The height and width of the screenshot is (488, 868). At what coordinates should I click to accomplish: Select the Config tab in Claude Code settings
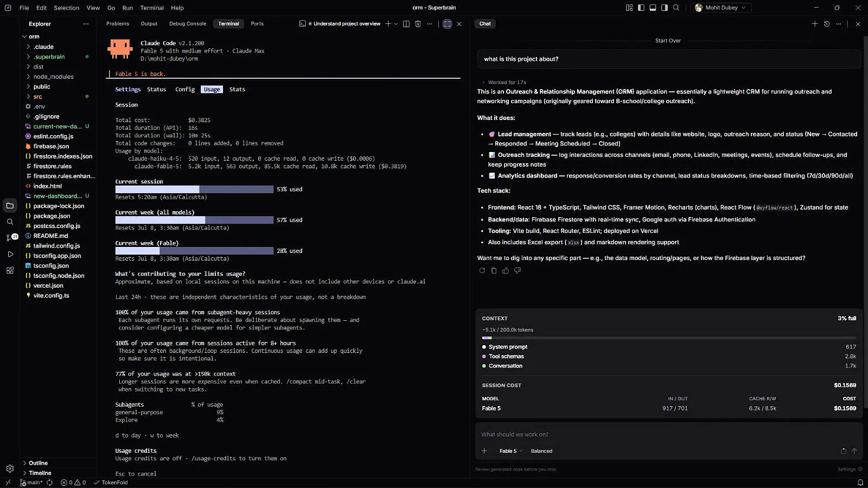(185, 90)
